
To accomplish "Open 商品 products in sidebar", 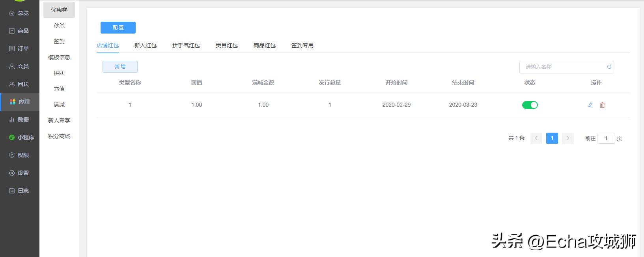I will point(19,31).
